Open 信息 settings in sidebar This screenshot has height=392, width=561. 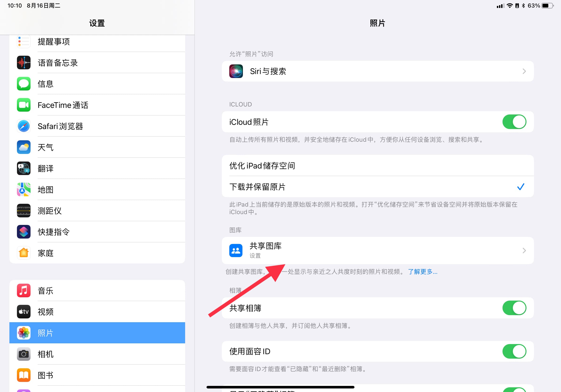pyautogui.click(x=97, y=84)
